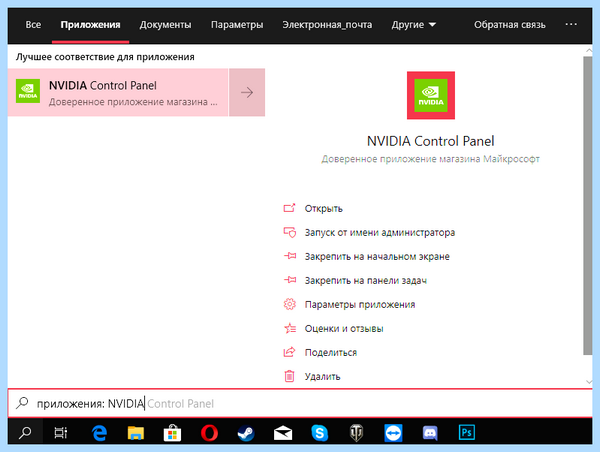This screenshot has width=600, height=452.
Task: Click the results pane vertical scrollbar
Action: [588, 206]
